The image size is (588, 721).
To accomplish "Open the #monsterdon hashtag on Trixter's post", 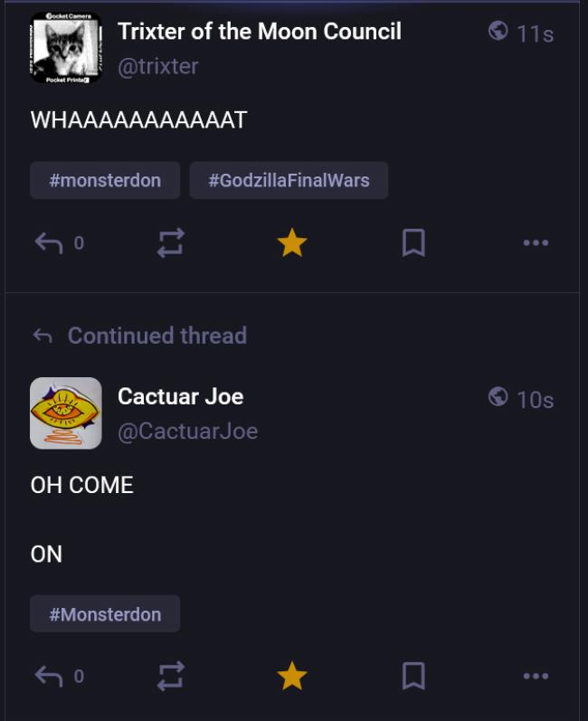I will pyautogui.click(x=105, y=180).
